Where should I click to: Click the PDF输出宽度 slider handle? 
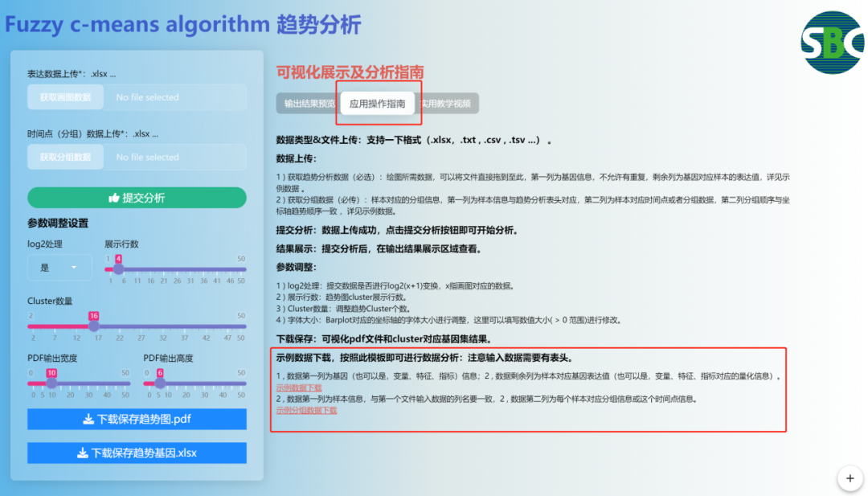[x=51, y=383]
